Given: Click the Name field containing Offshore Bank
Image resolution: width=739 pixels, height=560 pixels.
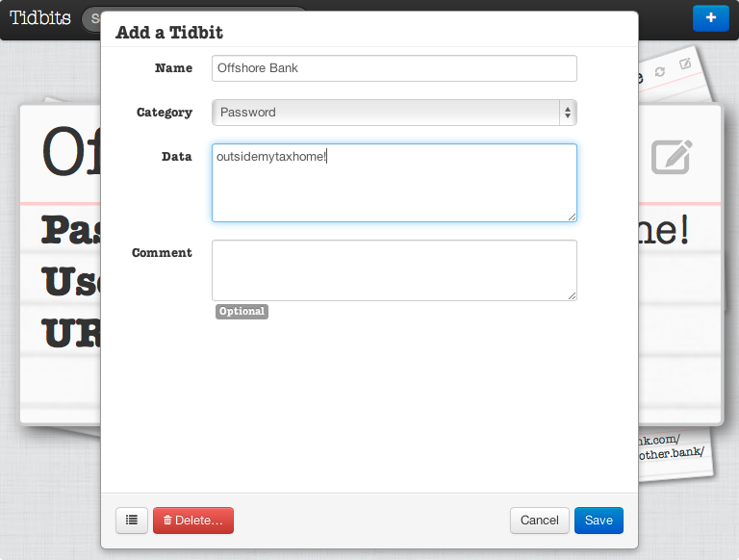Looking at the screenshot, I should pos(394,68).
